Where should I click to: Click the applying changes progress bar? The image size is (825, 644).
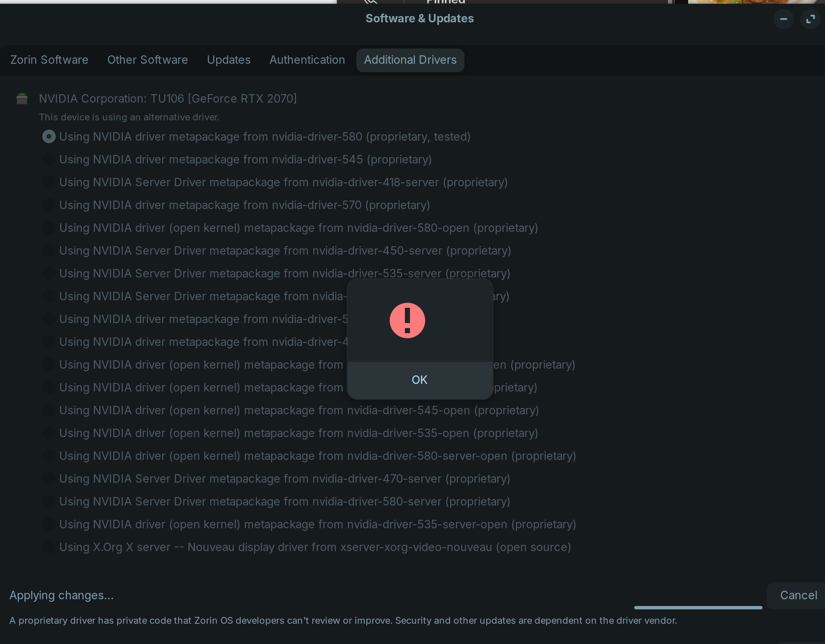click(x=698, y=608)
